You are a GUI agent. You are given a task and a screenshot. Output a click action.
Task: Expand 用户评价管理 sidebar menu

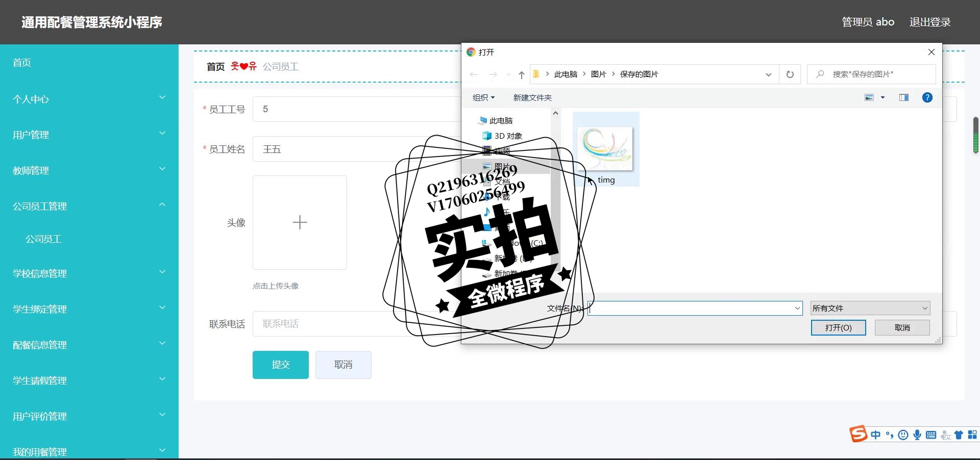pyautogui.click(x=89, y=416)
